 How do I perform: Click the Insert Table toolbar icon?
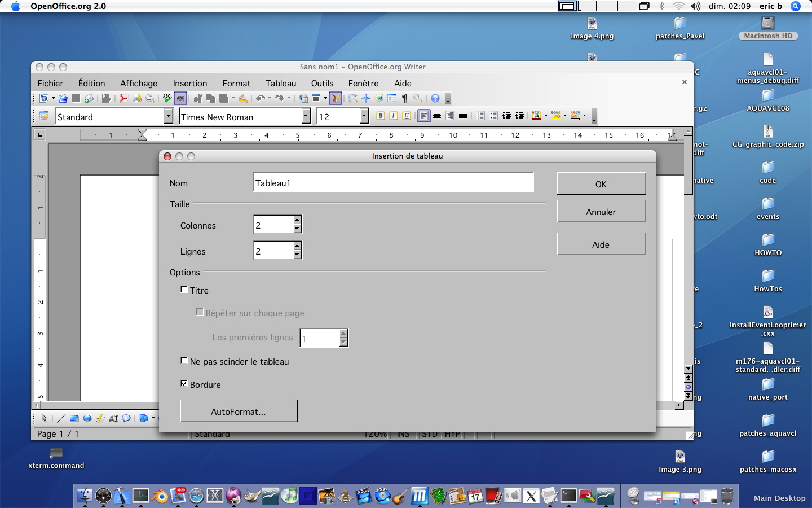316,98
